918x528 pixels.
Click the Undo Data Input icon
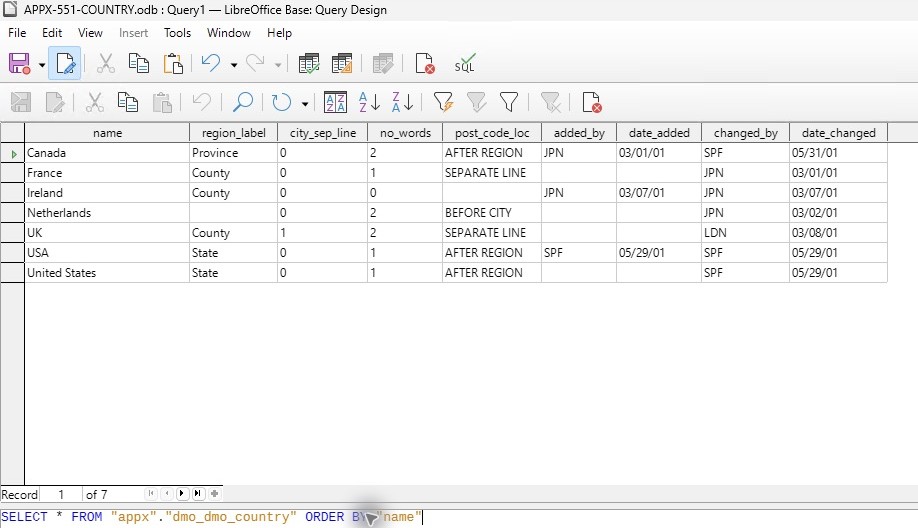201,102
